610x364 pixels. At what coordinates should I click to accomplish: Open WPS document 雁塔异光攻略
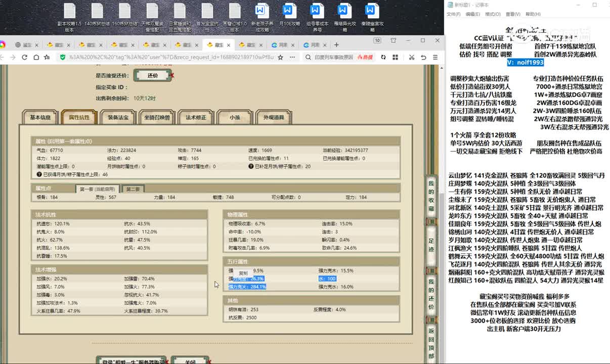pyautogui.click(x=344, y=17)
